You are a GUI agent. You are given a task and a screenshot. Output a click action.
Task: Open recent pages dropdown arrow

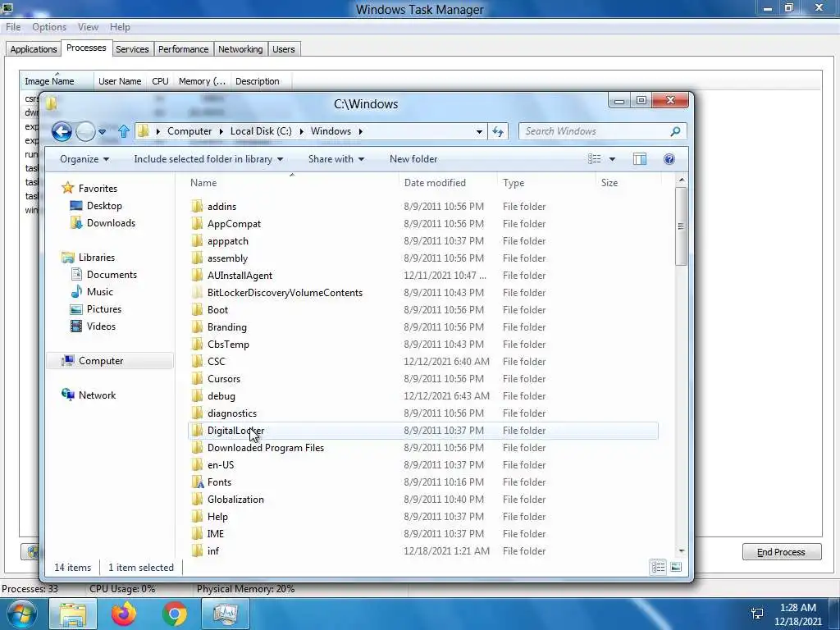tap(102, 131)
